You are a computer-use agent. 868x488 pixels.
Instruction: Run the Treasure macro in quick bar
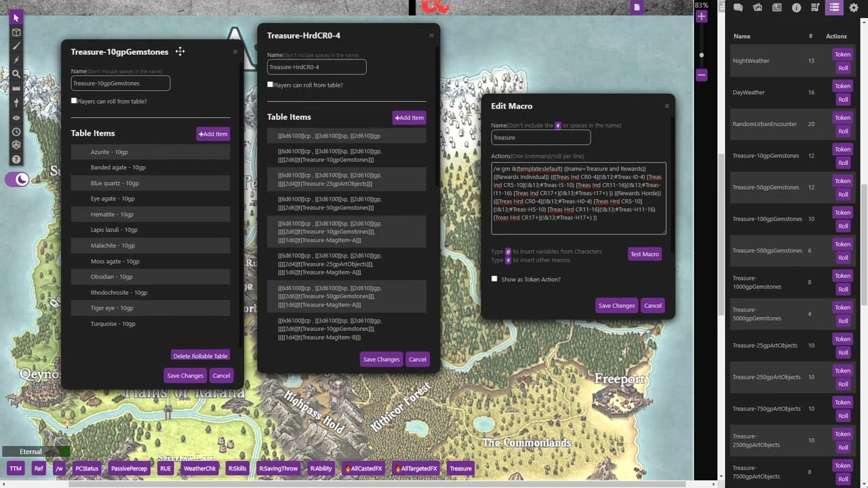460,468
